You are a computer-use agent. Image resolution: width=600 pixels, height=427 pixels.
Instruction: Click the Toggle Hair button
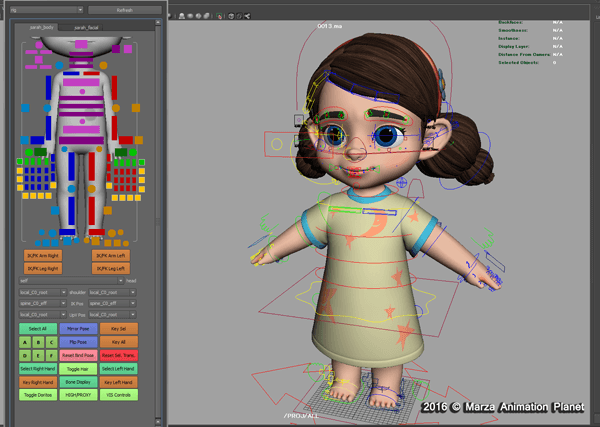[78, 369]
